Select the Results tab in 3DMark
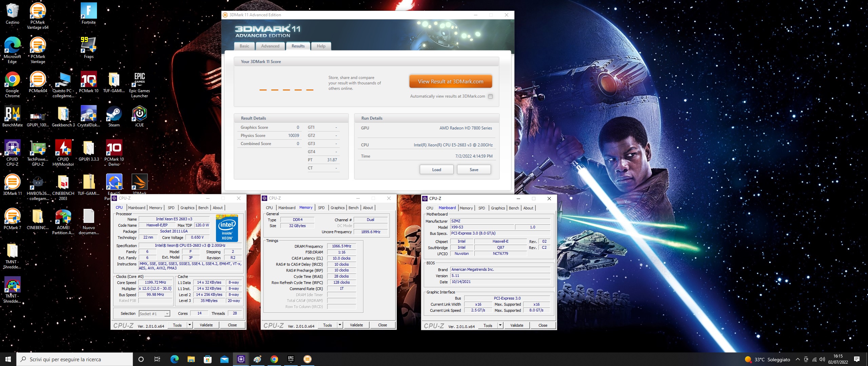This screenshot has width=868, height=366. 298,46
